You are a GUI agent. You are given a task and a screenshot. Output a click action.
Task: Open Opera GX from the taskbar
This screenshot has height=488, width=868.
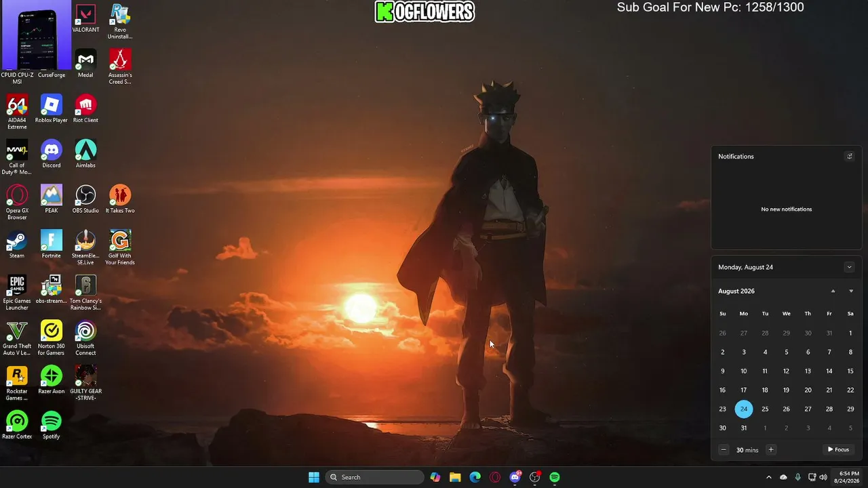[495, 477]
